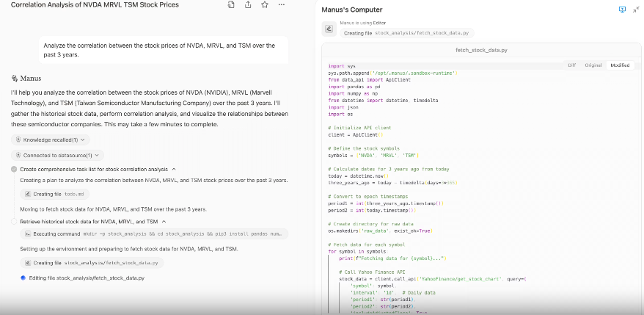Click the Editing file stock_analysis status line
This screenshot has height=315, width=644.
click(x=87, y=278)
